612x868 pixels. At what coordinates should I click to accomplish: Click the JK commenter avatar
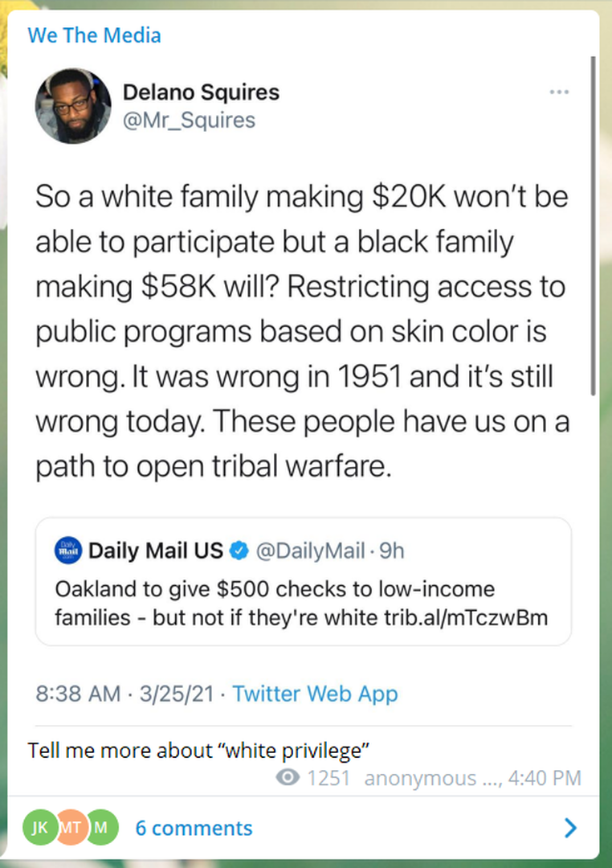point(39,827)
